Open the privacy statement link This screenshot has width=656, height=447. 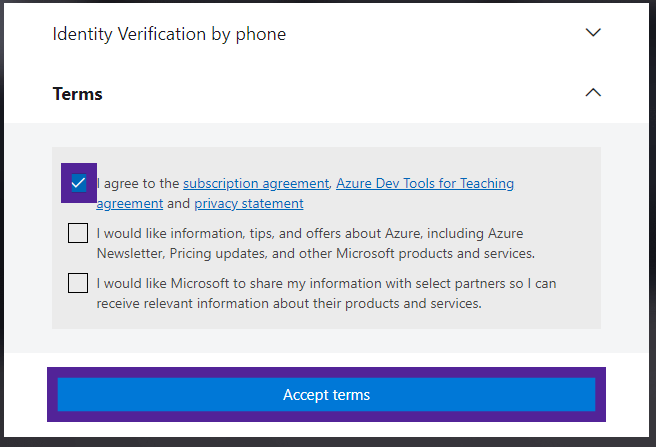coord(249,204)
